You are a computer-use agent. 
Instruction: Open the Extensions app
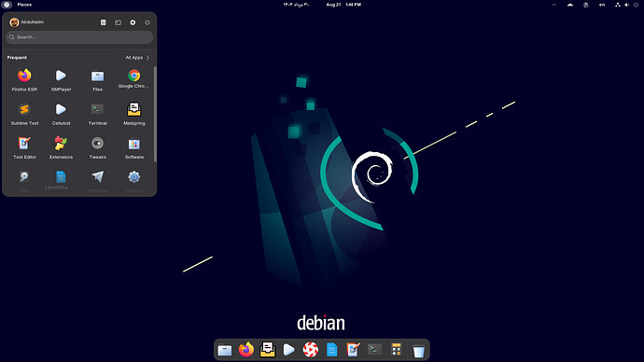pyautogui.click(x=61, y=147)
